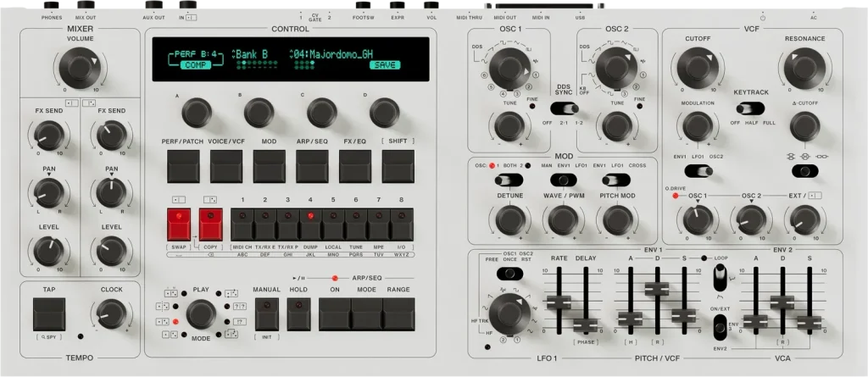Move the LFO RATE slider

559,302
